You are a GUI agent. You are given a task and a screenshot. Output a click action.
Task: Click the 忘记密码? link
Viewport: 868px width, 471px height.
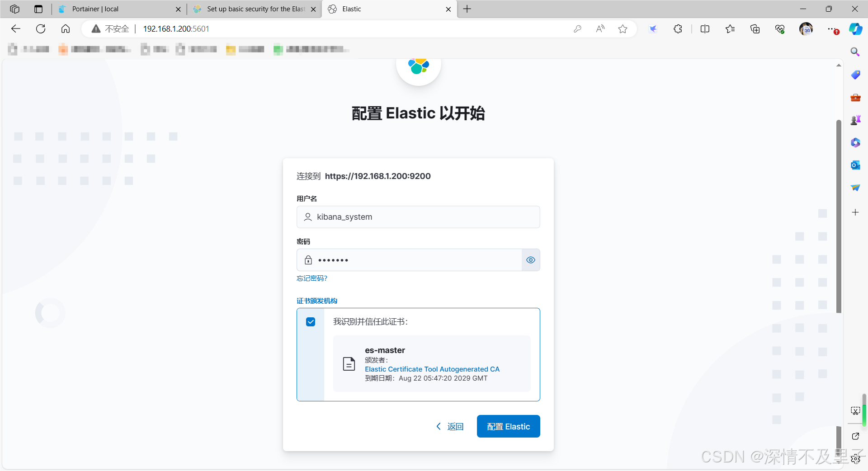tap(312, 278)
